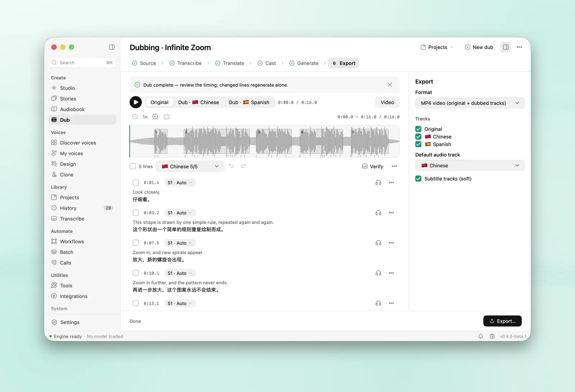Screen dimensions: 575x392
Task: Switch to the Dub Chinese audio tab
Action: point(198,102)
